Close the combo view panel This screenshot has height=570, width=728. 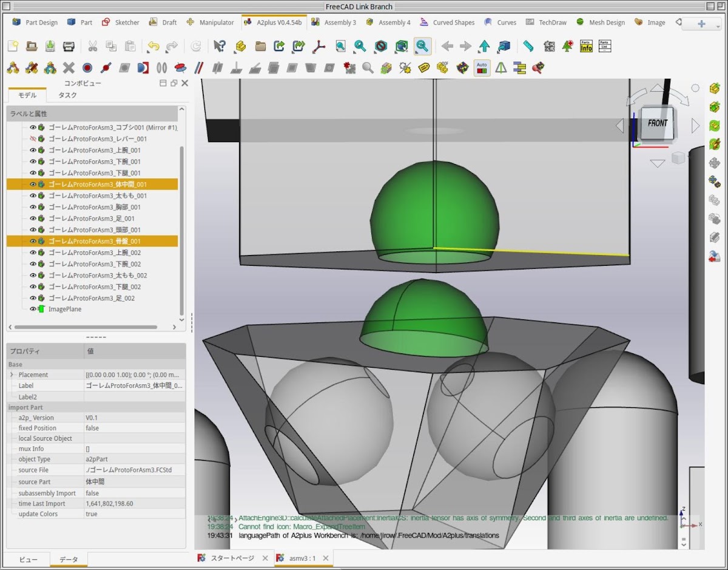[x=184, y=83]
